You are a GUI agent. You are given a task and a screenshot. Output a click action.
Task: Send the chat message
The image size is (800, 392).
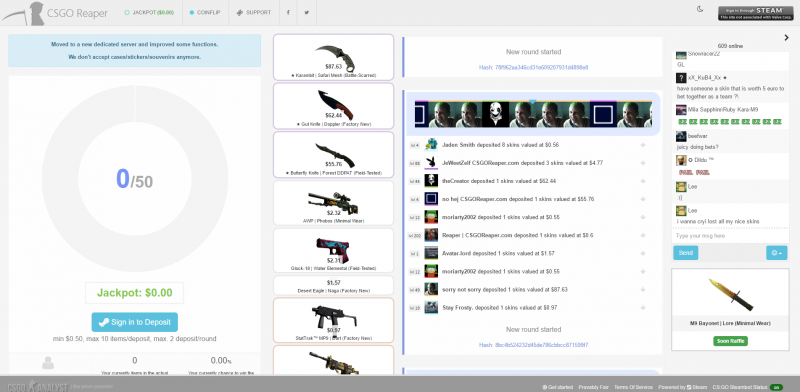pos(685,253)
